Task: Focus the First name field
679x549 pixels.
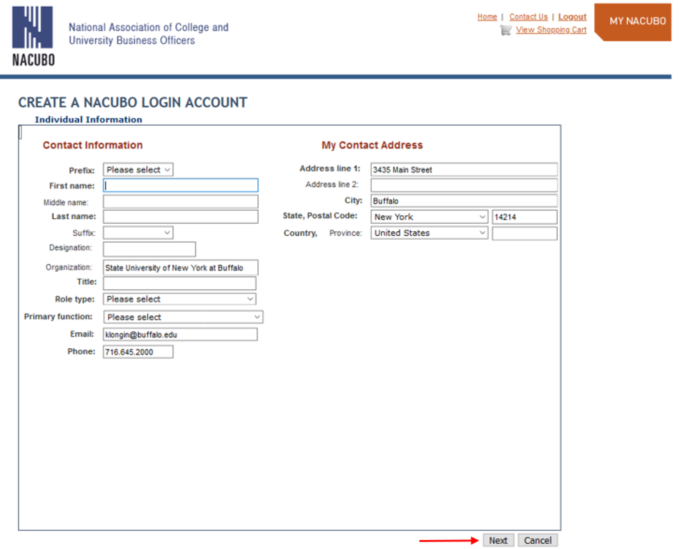Action: 180,185
